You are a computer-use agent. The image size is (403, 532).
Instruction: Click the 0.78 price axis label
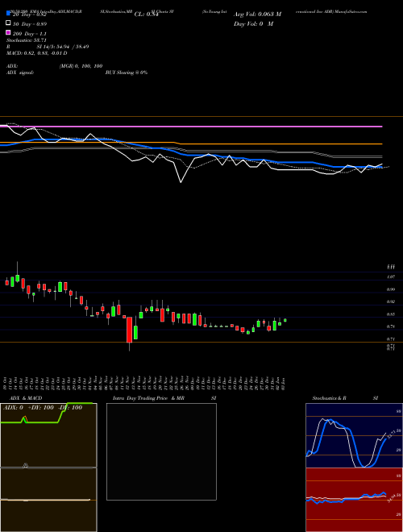(x=391, y=326)
